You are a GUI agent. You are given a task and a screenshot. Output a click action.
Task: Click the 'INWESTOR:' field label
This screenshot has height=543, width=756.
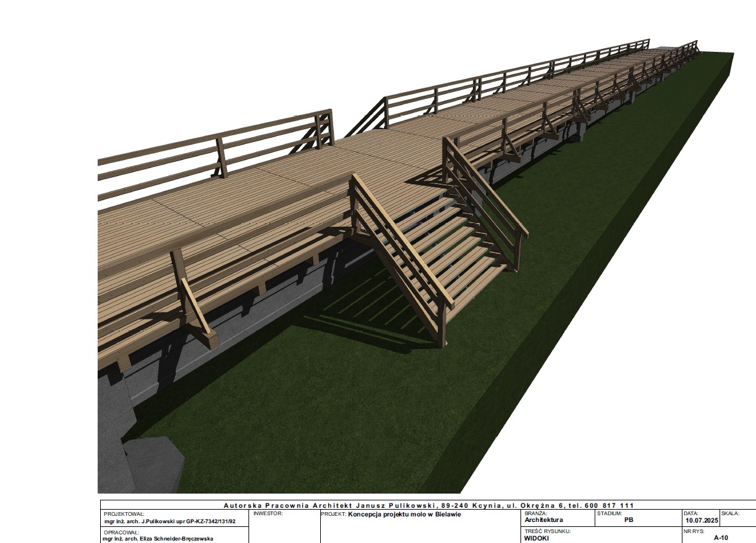[x=268, y=513]
